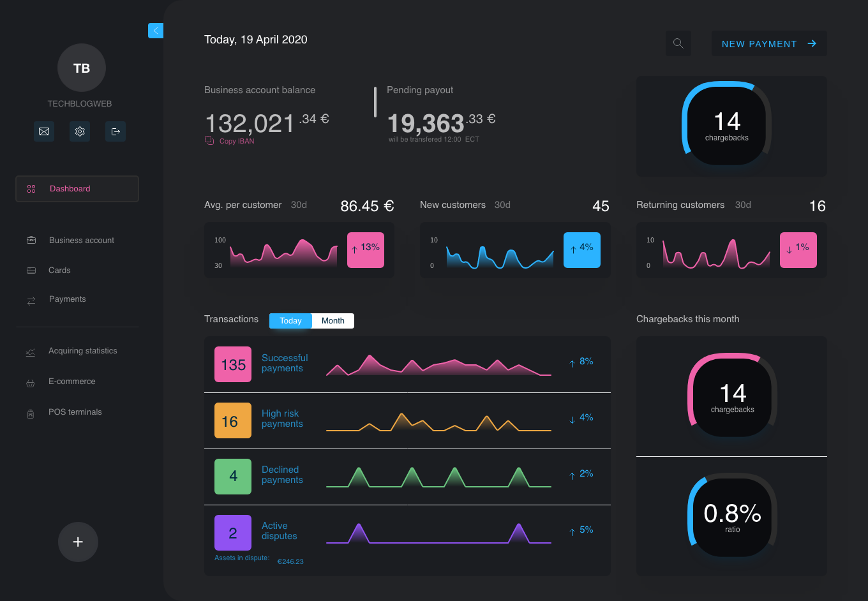Start a NEW PAYMENT
Screen dimensions: 868x601
click(768, 43)
